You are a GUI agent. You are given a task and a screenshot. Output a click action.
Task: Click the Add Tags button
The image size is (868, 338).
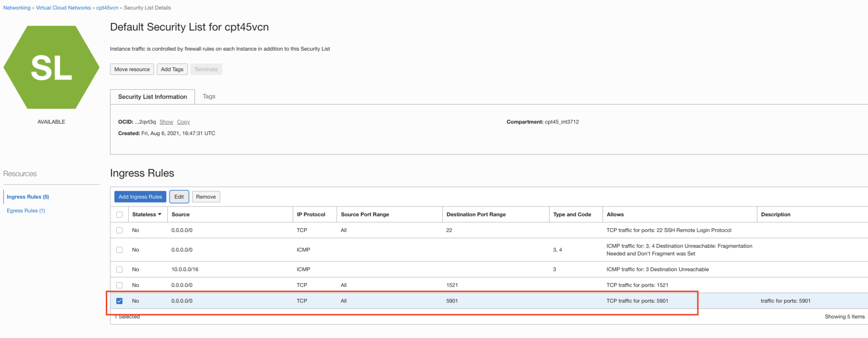point(172,69)
